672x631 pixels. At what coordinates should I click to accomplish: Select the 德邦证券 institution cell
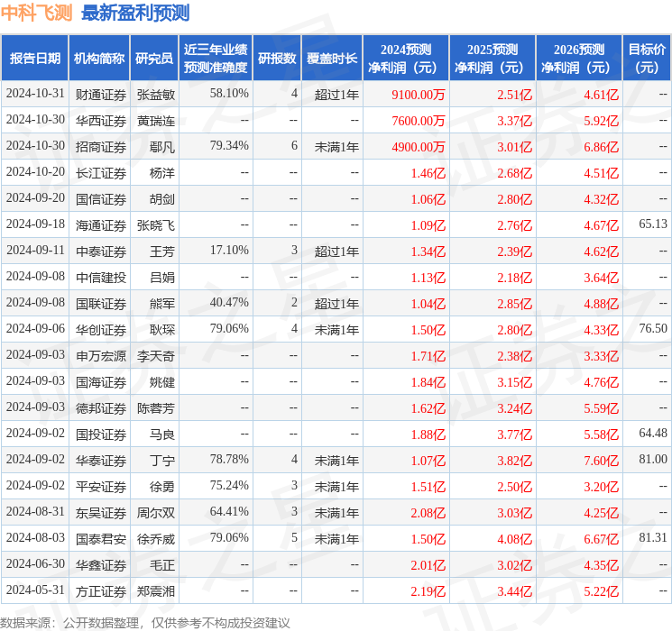[101, 408]
